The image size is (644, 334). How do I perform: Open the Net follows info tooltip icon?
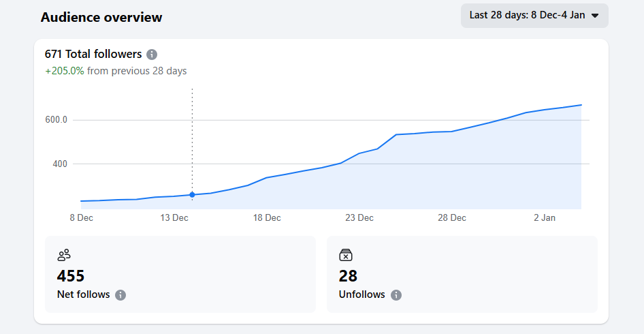click(x=120, y=295)
